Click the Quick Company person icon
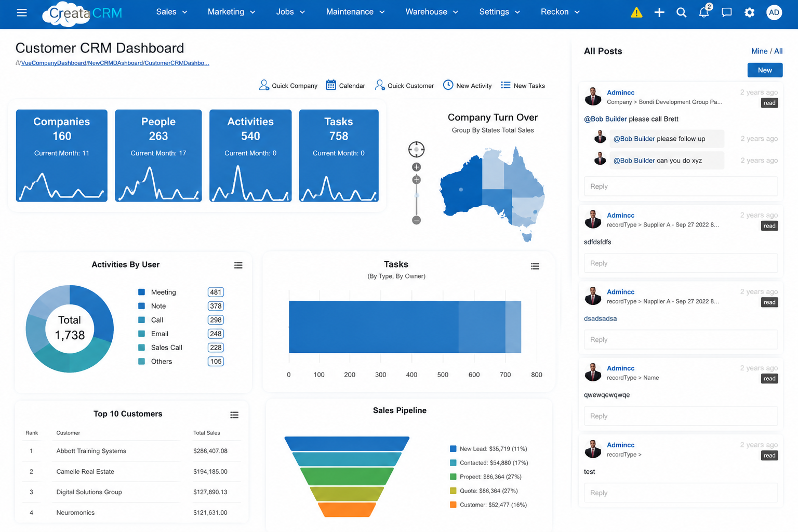Viewport: 798px width, 532px height. 264,85
